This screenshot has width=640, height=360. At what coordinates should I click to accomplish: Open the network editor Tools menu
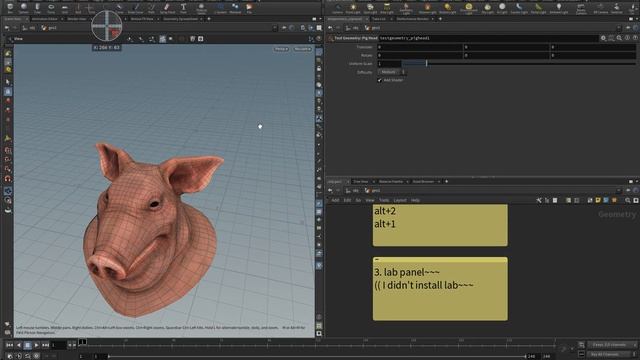384,200
